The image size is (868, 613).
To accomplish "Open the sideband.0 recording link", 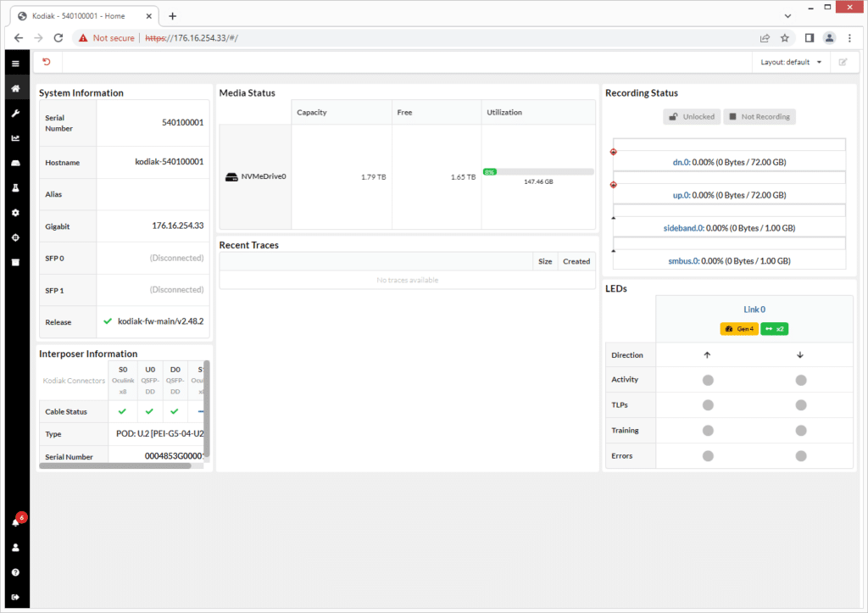I will coord(683,228).
